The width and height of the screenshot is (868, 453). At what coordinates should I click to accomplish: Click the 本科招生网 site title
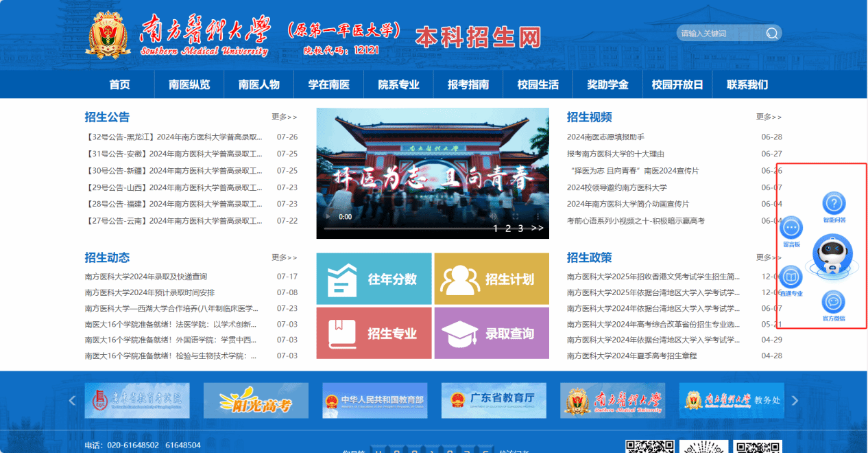[x=478, y=37]
